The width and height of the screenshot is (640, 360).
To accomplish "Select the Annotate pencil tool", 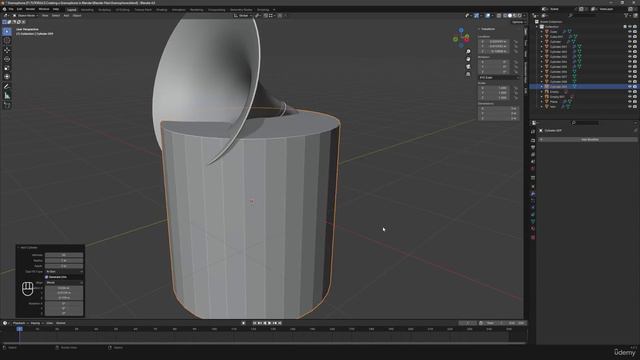I will click(7, 87).
